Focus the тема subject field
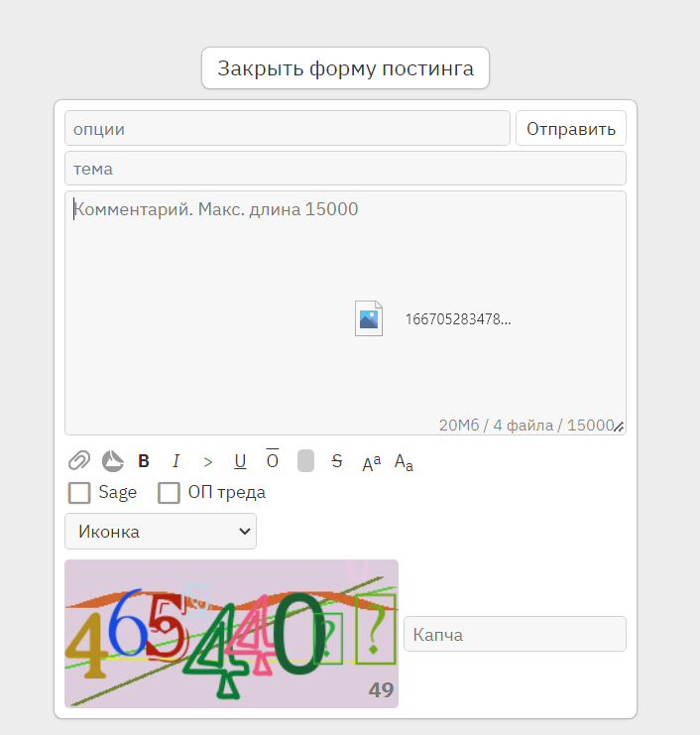 click(x=345, y=169)
